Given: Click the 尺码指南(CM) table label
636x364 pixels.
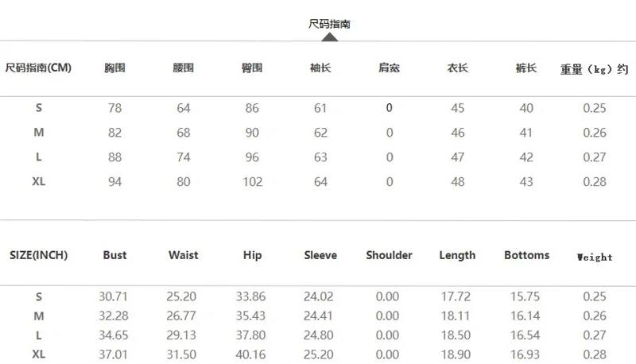Looking at the screenshot, I should 38,68.
